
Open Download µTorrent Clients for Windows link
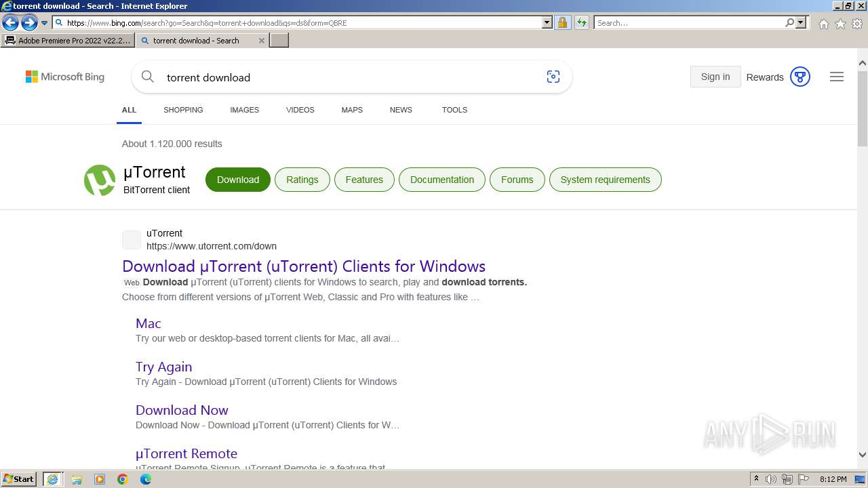point(304,266)
